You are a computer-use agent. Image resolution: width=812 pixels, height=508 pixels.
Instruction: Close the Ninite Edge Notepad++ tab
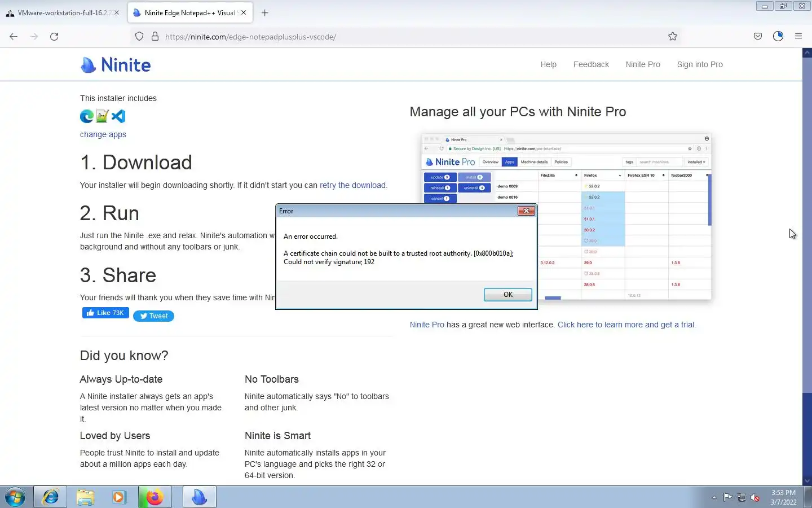(x=244, y=12)
